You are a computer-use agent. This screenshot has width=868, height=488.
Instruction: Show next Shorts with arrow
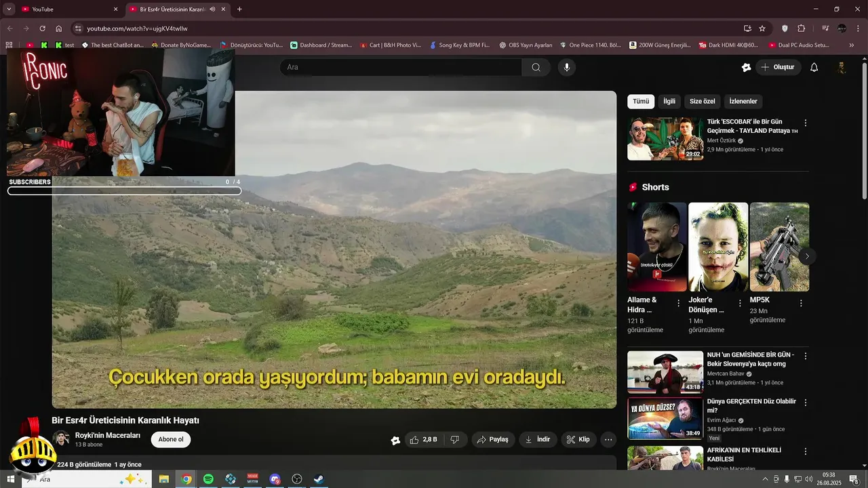coord(807,256)
